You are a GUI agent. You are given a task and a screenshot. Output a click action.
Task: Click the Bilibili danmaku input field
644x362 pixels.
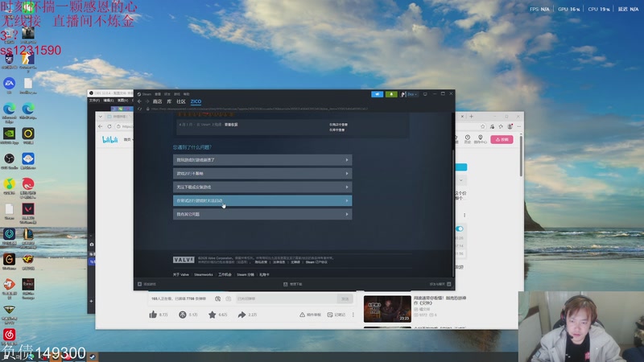point(286,298)
